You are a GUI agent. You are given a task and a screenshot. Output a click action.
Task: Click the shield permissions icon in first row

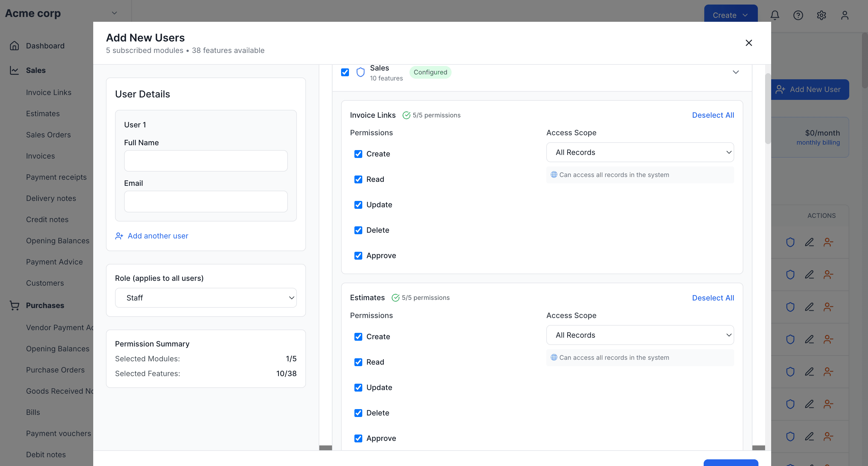(x=790, y=242)
